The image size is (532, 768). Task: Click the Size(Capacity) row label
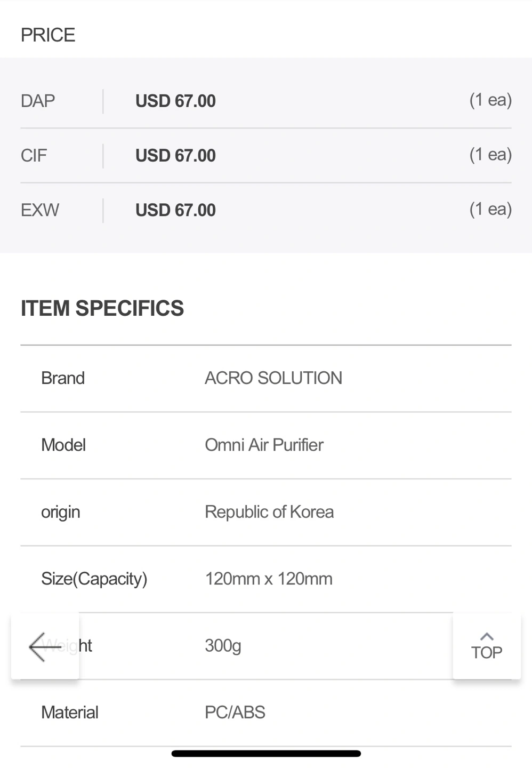(x=94, y=579)
